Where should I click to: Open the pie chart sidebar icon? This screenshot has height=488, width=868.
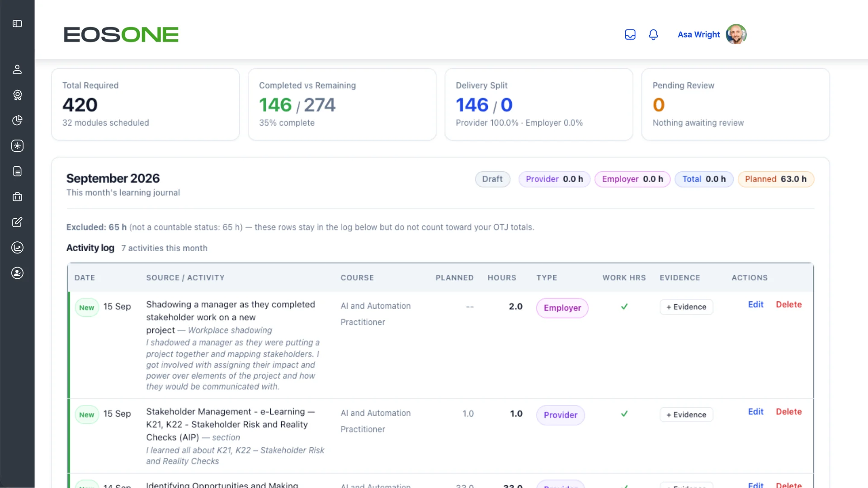point(17,120)
